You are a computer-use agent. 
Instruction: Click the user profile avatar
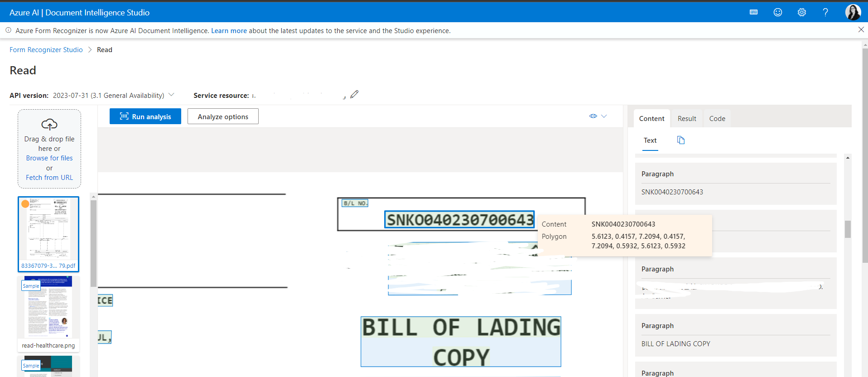coord(853,12)
